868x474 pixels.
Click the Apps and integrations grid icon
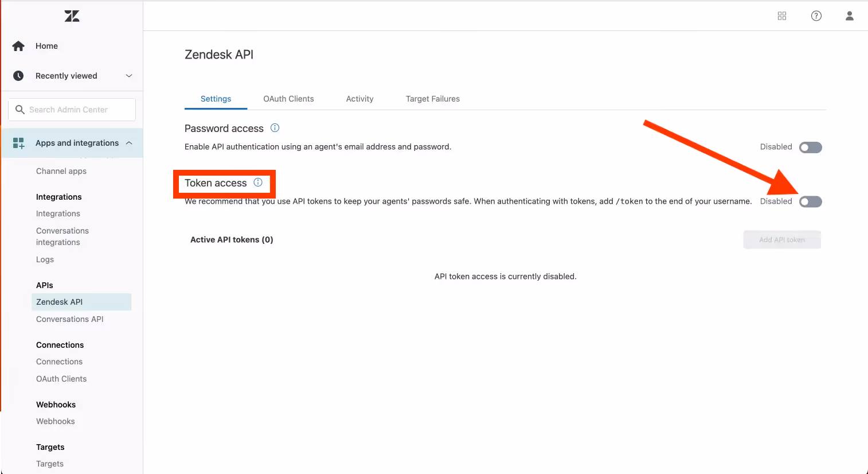19,143
